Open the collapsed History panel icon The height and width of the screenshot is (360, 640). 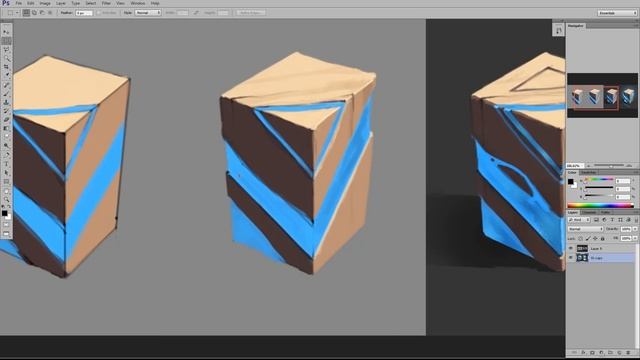(558, 30)
